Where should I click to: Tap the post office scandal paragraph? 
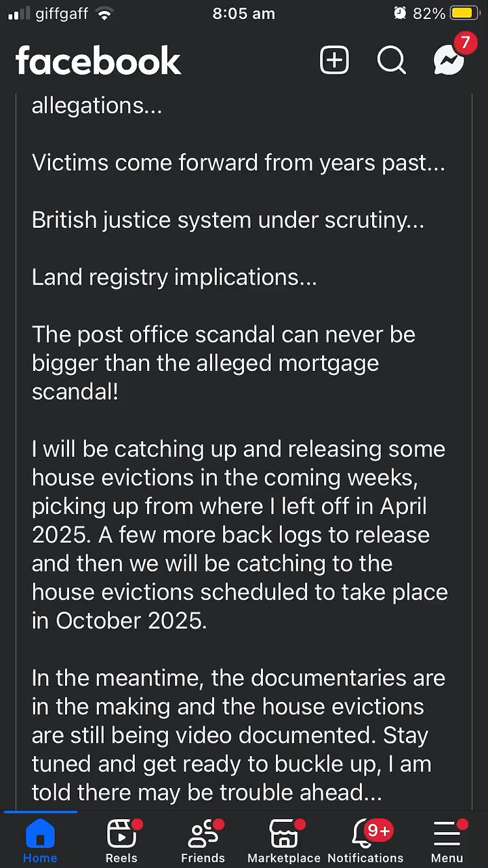(224, 363)
